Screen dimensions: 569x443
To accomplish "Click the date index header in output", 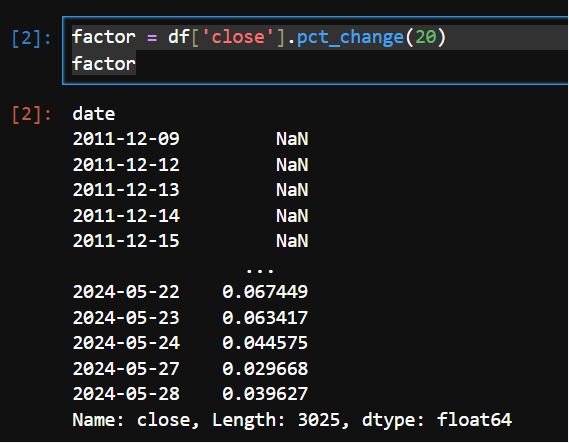I will (x=94, y=114).
